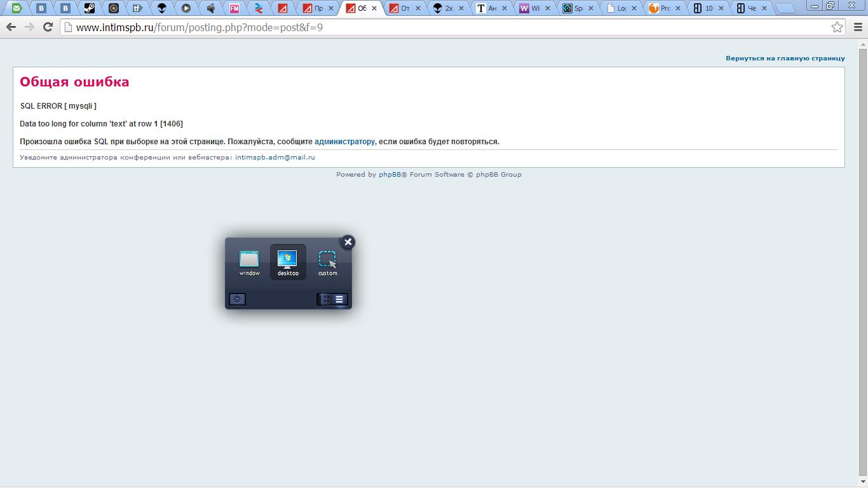868x488 pixels.
Task: Select the window capture mode icon
Action: 249,260
